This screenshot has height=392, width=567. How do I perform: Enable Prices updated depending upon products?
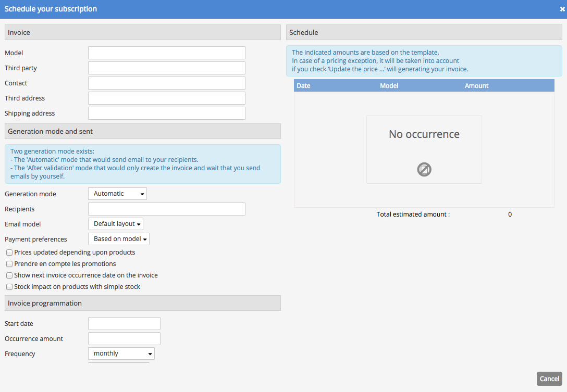(x=9, y=252)
